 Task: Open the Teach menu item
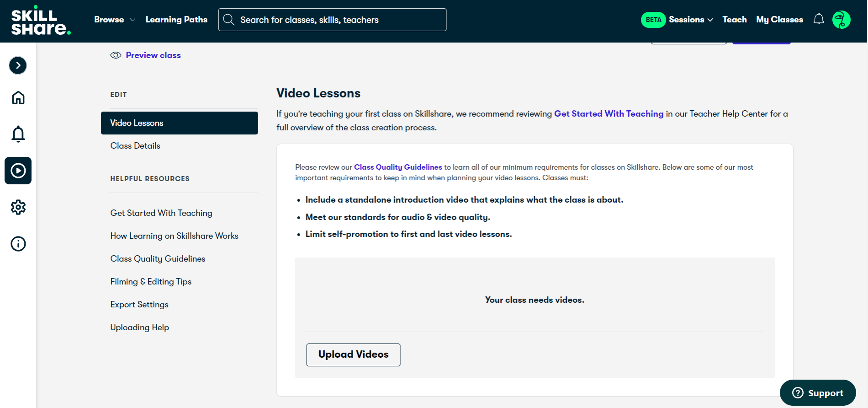point(734,20)
